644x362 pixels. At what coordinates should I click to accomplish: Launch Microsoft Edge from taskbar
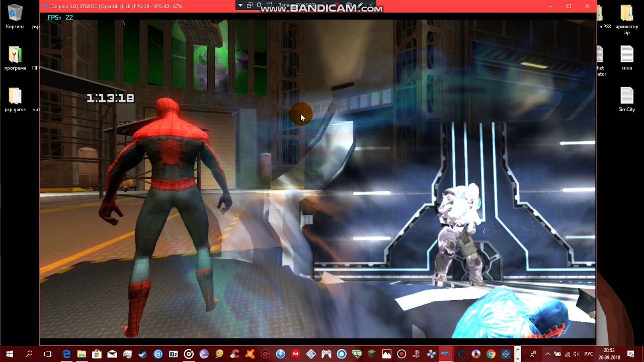(66, 354)
